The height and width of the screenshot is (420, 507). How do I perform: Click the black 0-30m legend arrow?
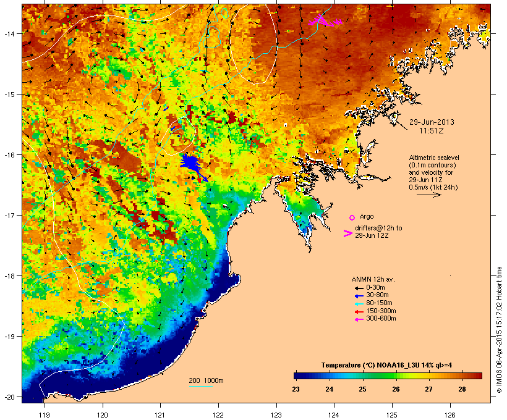pyautogui.click(x=359, y=288)
